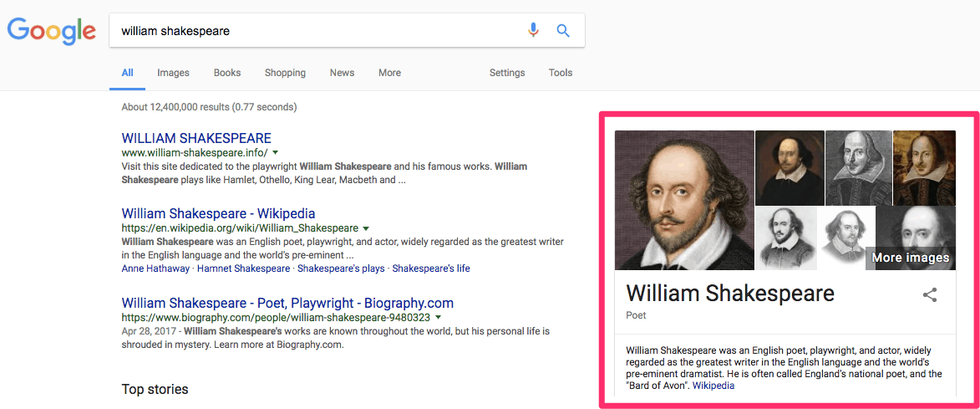
Task: Click the William Shakespeare panel title
Action: [730, 293]
